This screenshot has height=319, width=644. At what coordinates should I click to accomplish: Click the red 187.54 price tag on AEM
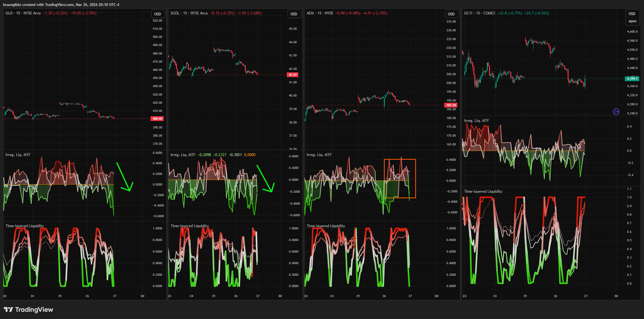[451, 105]
